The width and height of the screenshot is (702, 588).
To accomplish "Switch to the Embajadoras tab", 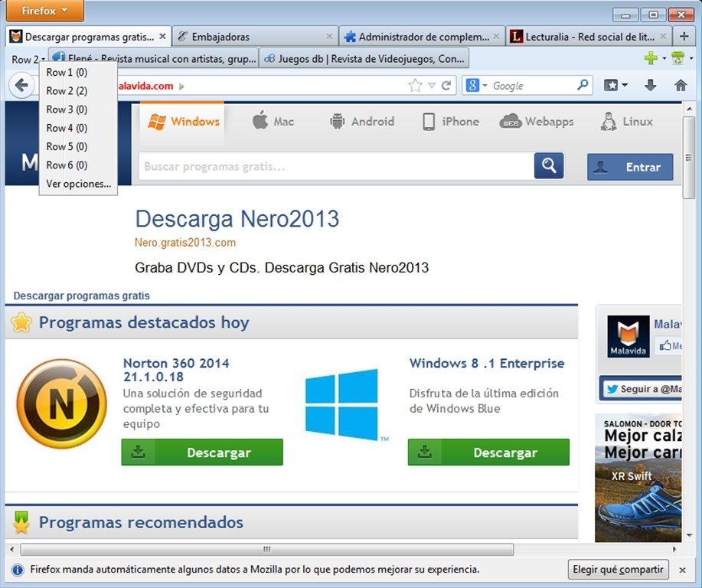I will click(x=255, y=36).
